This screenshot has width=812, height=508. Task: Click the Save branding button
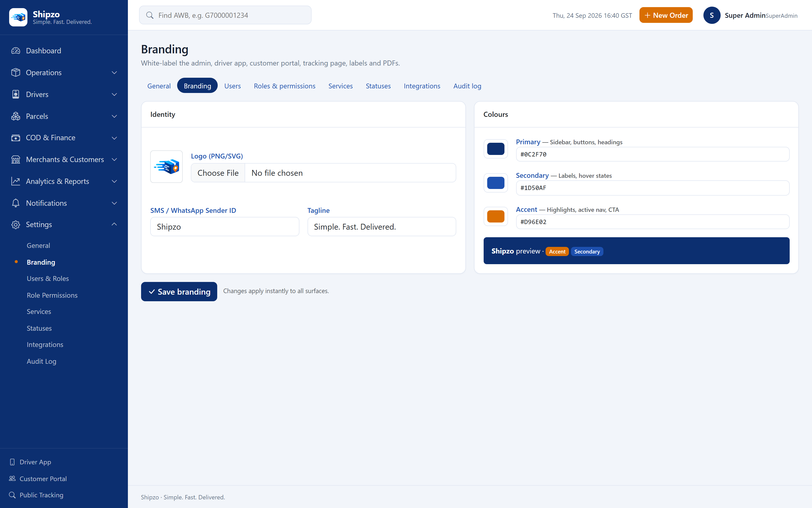[x=179, y=291]
